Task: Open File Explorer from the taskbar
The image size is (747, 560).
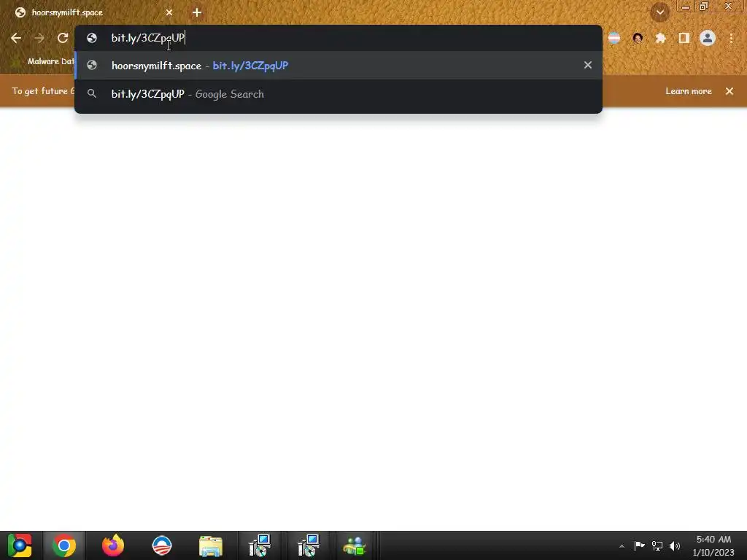Action: tap(211, 545)
